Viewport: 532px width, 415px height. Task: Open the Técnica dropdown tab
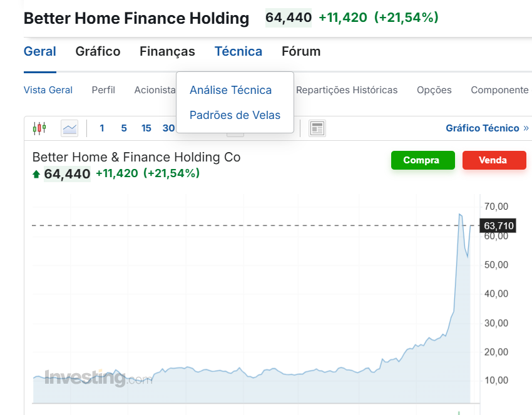point(238,51)
